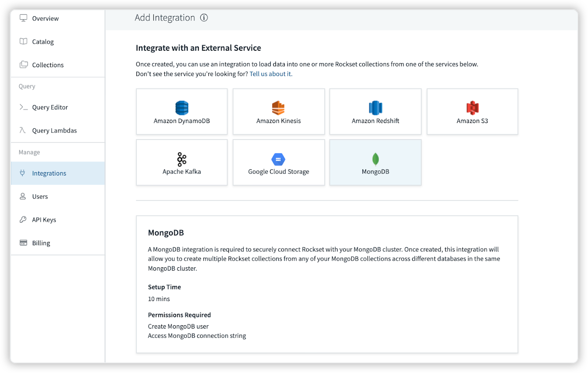Click the "Tell us about it." link
Image resolution: width=588 pixels, height=373 pixels.
coord(271,74)
